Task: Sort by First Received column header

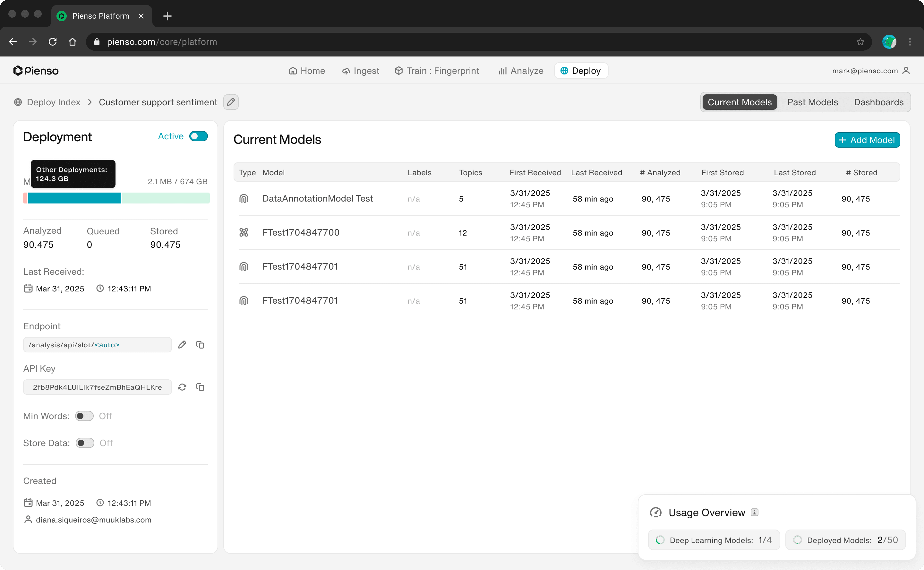Action: coord(535,173)
